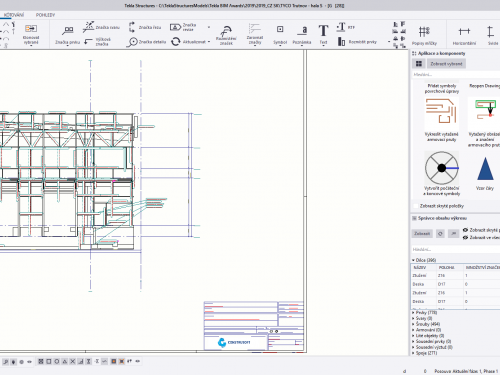This screenshot has height=375, width=500.
Task: Click the Značka detailu magnifier icon
Action: coord(132,42)
